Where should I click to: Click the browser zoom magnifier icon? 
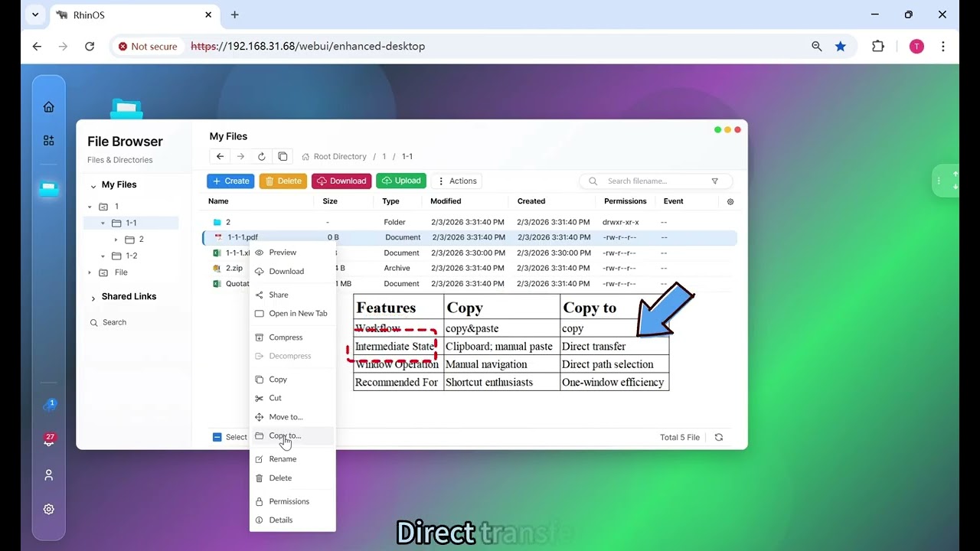pos(817,46)
